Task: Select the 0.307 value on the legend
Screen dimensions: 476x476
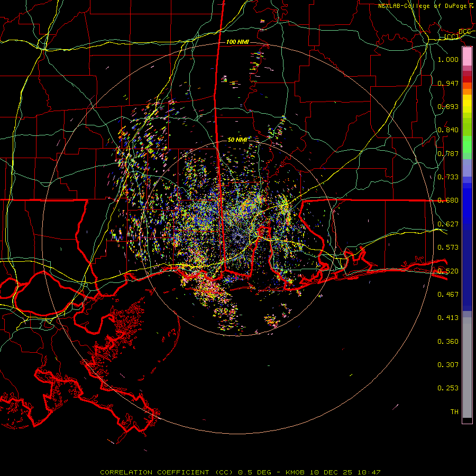Action: point(448,365)
